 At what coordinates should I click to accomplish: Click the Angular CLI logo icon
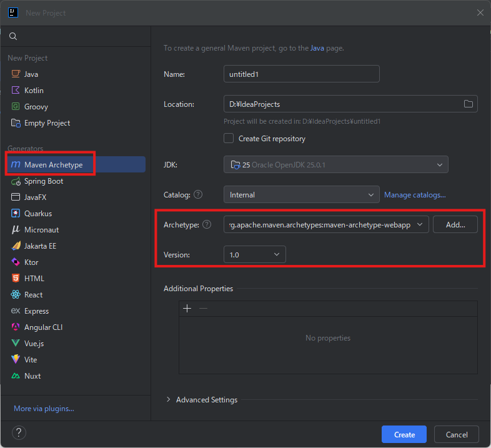tap(16, 327)
